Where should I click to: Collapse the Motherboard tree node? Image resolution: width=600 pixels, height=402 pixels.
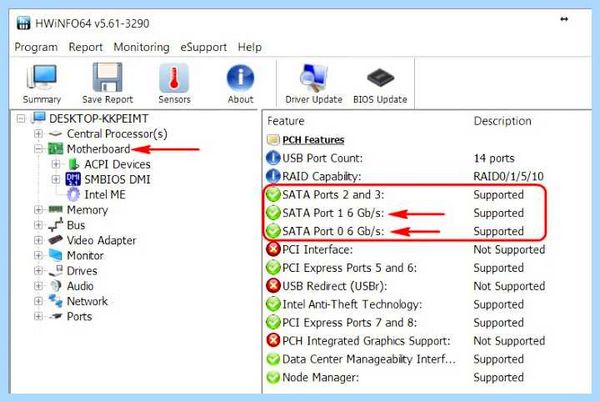point(38,149)
